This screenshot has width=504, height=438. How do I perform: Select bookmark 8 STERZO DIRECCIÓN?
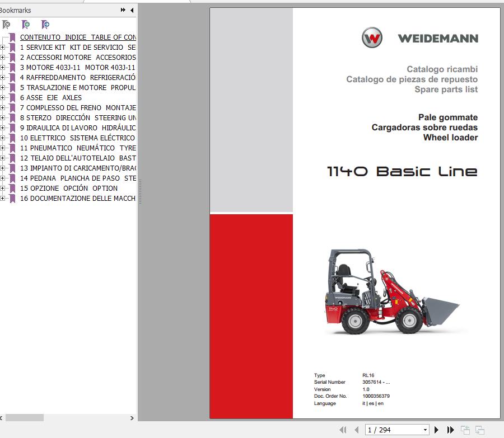pos(78,117)
